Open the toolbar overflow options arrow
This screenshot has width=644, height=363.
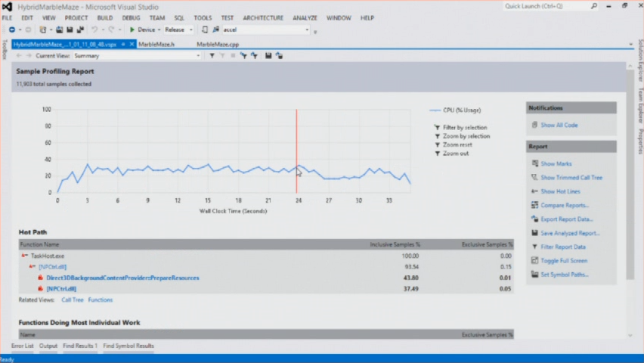315,31
